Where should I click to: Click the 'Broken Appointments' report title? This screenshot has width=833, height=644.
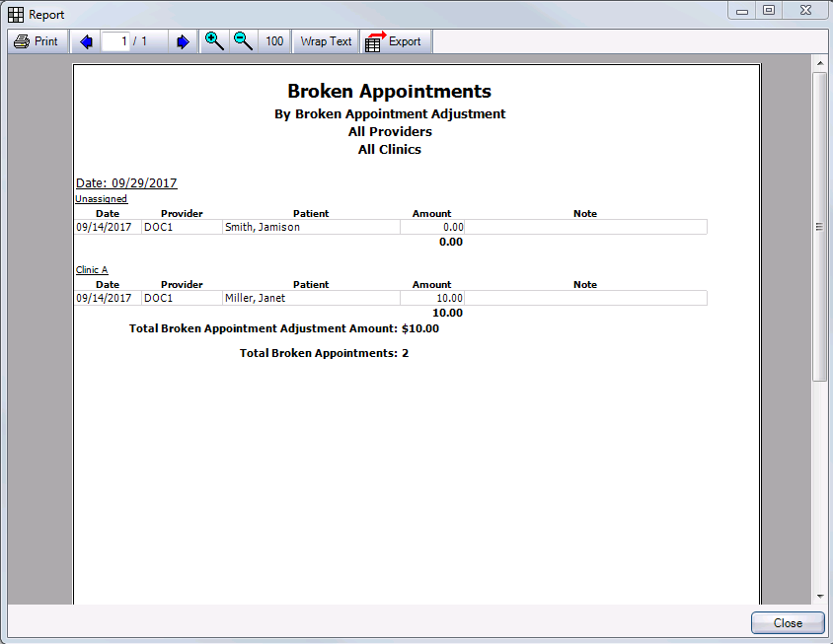click(390, 92)
